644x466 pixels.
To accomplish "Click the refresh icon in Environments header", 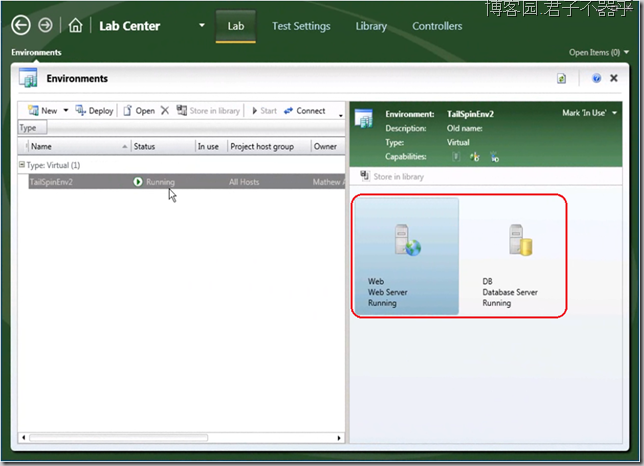I will tap(561, 78).
